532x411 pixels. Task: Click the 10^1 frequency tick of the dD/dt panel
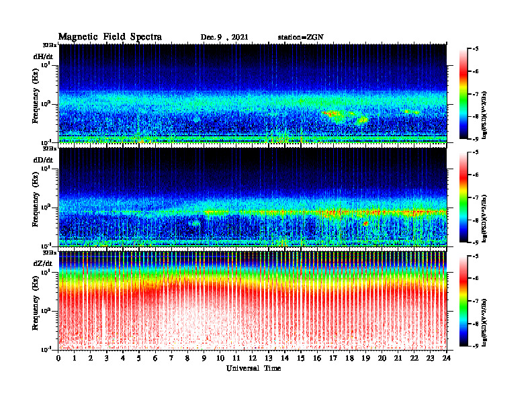pyautogui.click(x=46, y=168)
